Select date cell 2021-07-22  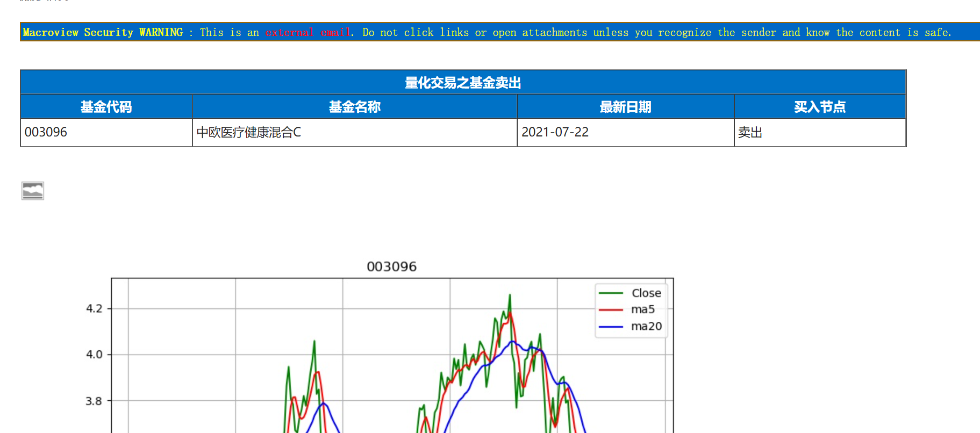(x=625, y=132)
